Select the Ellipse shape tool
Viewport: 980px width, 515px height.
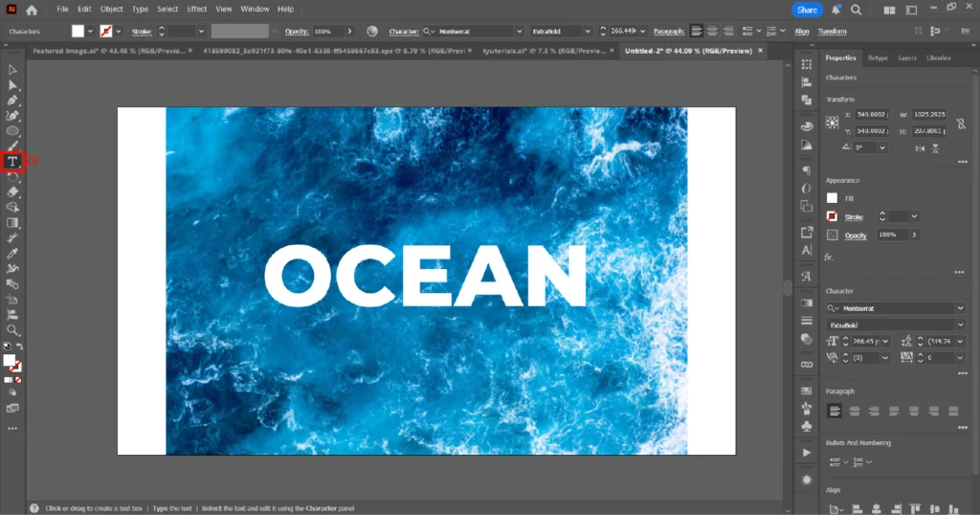(11, 131)
